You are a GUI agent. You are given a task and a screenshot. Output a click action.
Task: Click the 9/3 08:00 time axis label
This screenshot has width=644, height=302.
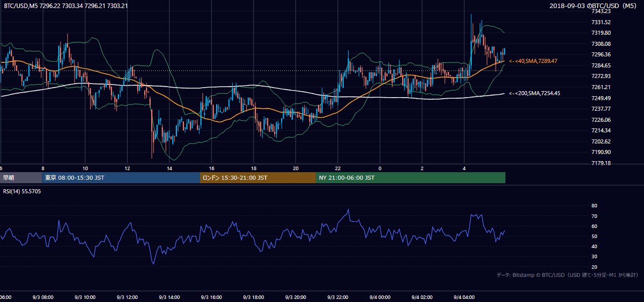coord(43,297)
